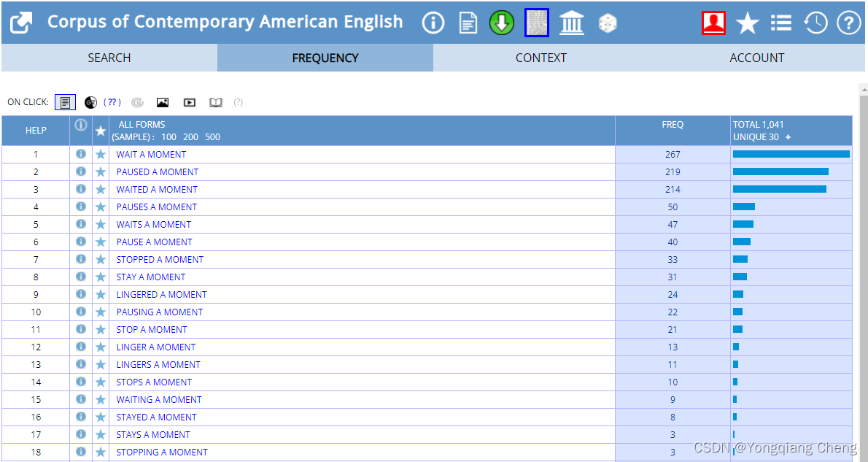Click the HELP column header
The height and width of the screenshot is (462, 868).
click(36, 130)
